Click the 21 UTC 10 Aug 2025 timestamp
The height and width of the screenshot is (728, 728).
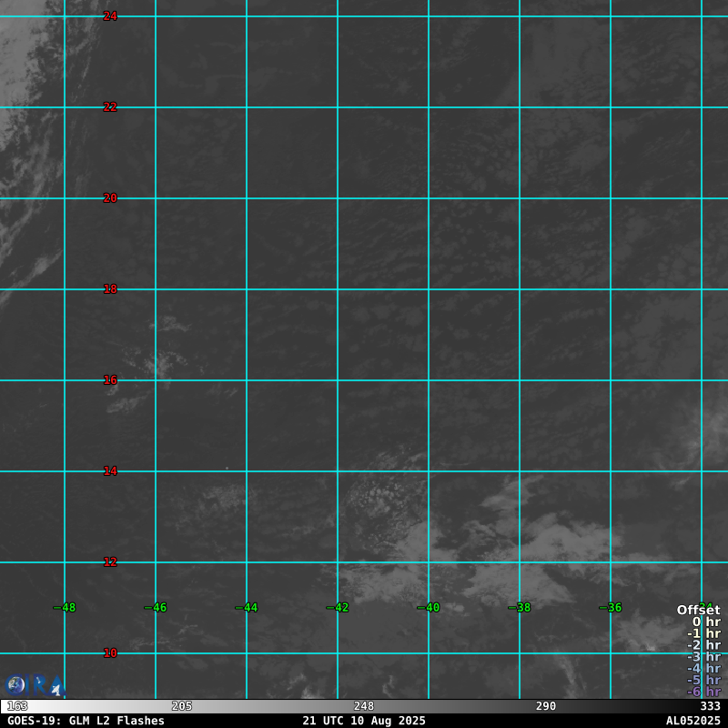point(364,721)
